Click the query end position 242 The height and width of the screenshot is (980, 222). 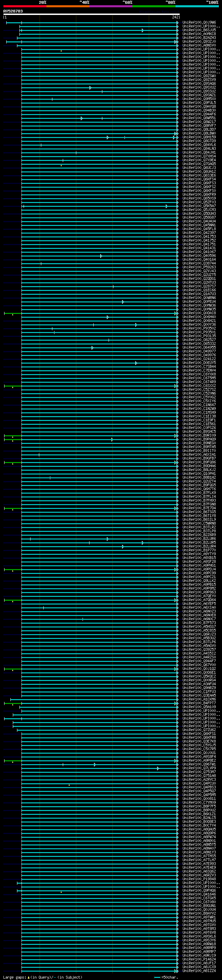coord(175,17)
